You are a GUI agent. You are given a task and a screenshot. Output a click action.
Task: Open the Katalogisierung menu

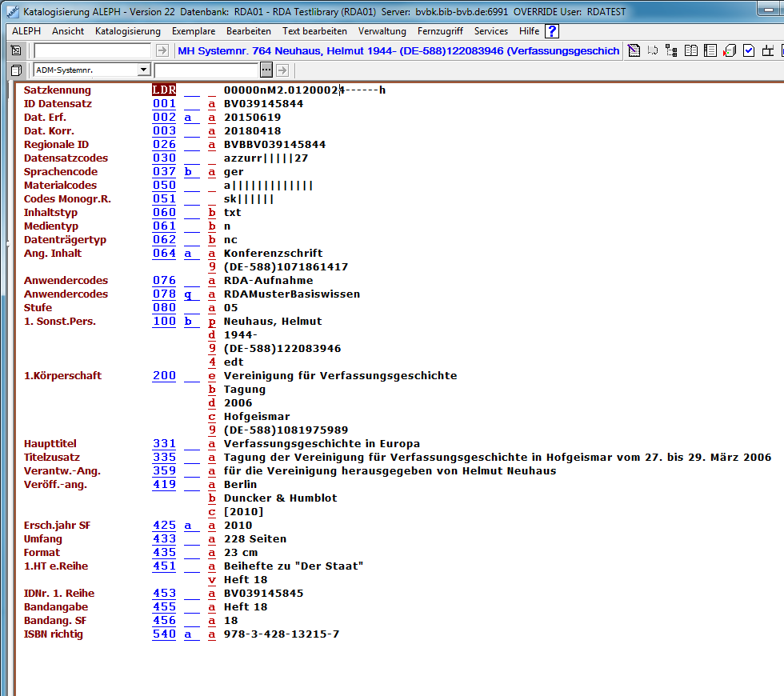pyautogui.click(x=127, y=31)
